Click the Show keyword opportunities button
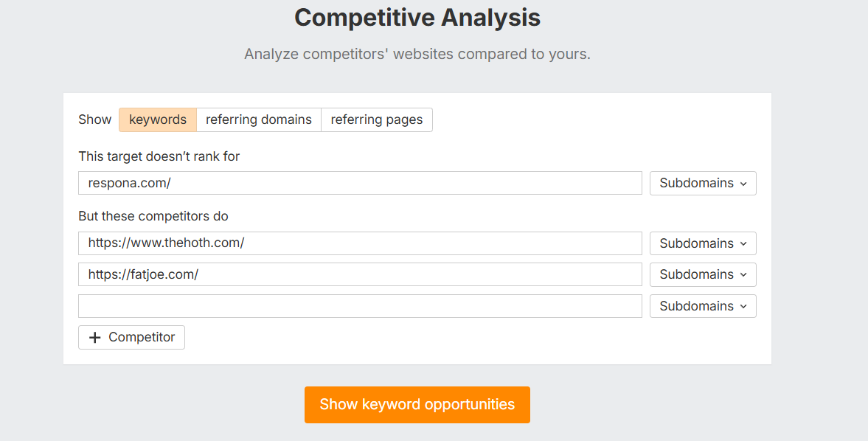 pos(417,404)
